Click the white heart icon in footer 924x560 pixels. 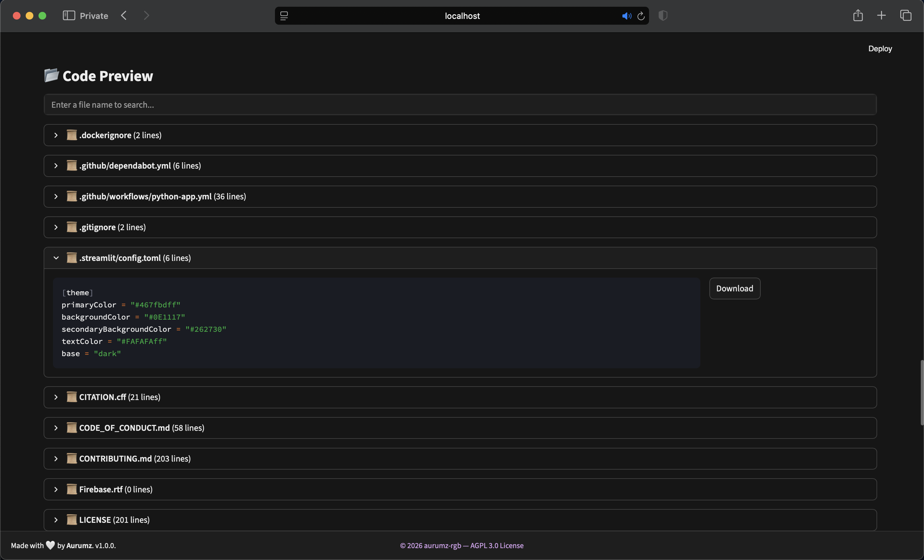tap(50, 545)
